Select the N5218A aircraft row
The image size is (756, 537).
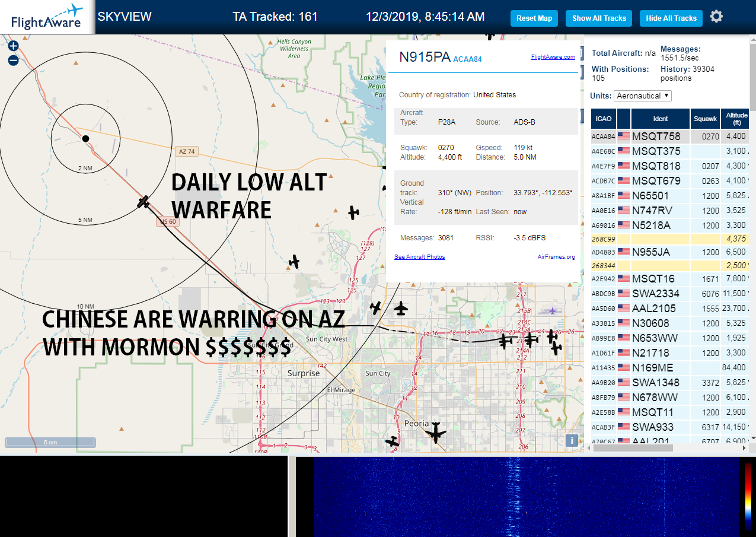671,225
